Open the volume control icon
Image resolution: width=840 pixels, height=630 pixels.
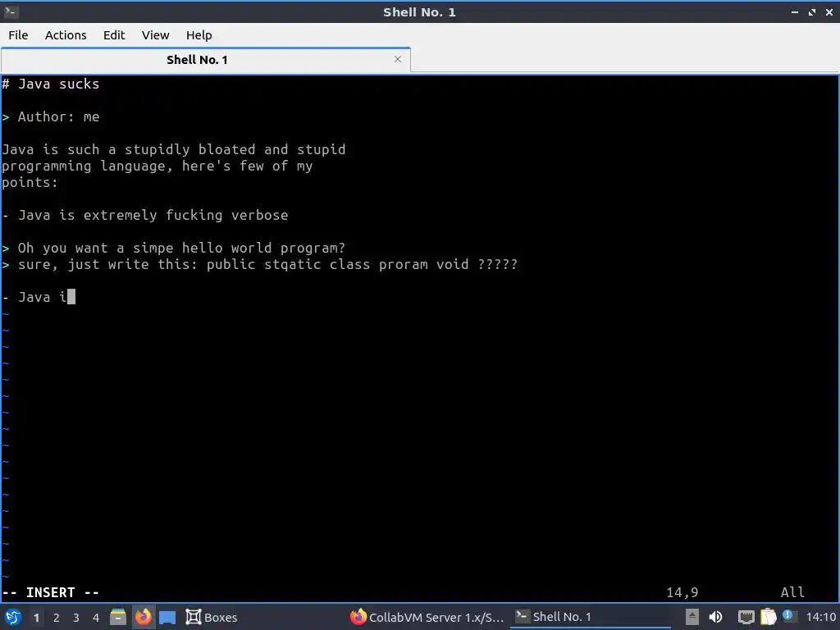click(x=715, y=618)
